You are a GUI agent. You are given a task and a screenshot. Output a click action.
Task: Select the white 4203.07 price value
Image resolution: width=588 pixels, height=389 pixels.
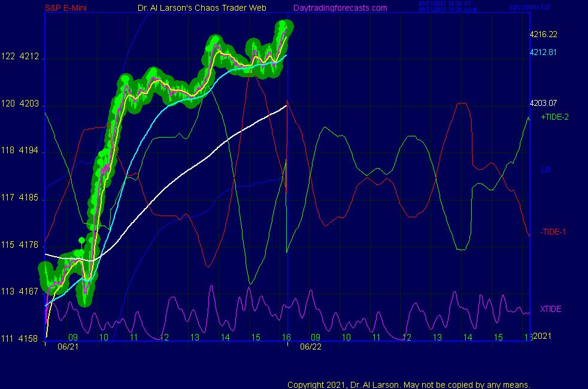[543, 103]
